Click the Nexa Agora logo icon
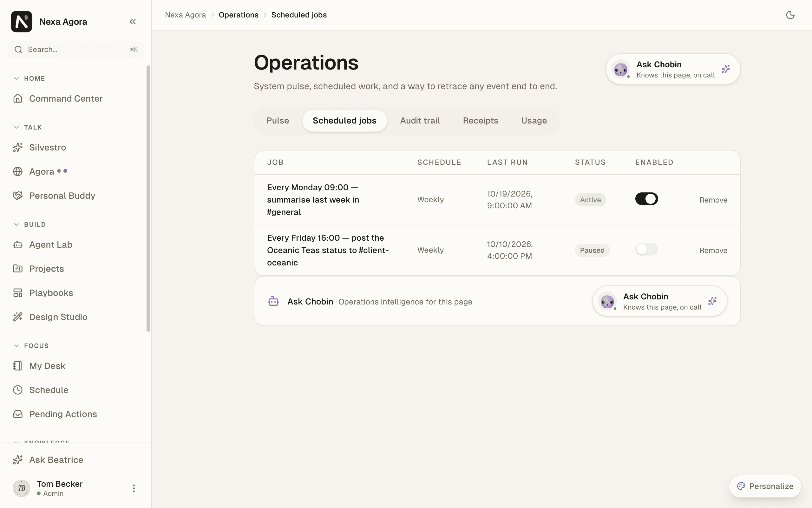This screenshot has width=812, height=508. (x=22, y=22)
